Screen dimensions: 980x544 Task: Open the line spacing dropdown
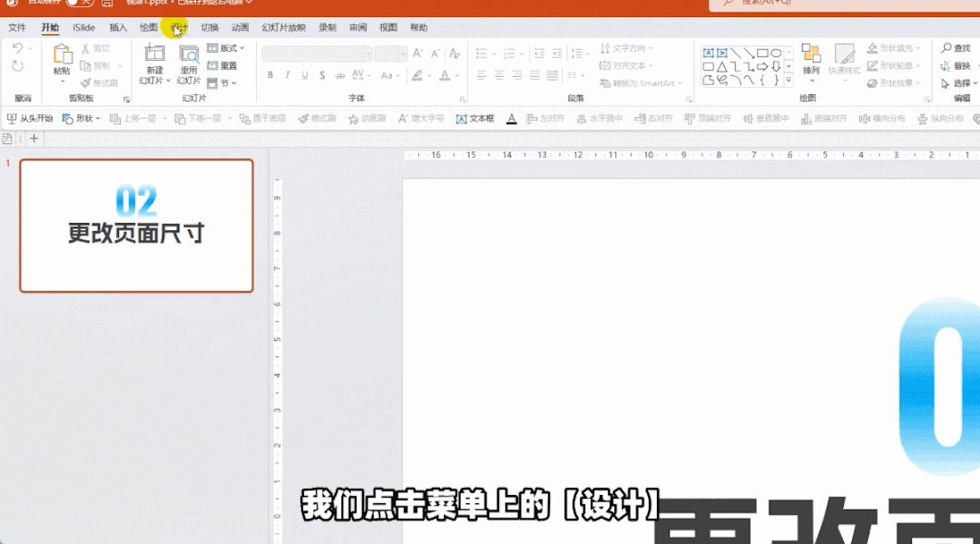[579, 53]
